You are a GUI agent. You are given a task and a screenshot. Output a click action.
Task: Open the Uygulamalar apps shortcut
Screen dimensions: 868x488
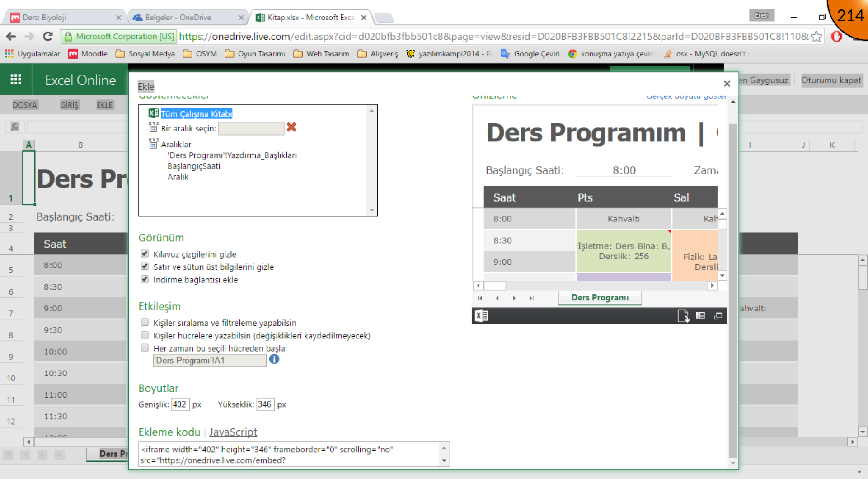33,54
